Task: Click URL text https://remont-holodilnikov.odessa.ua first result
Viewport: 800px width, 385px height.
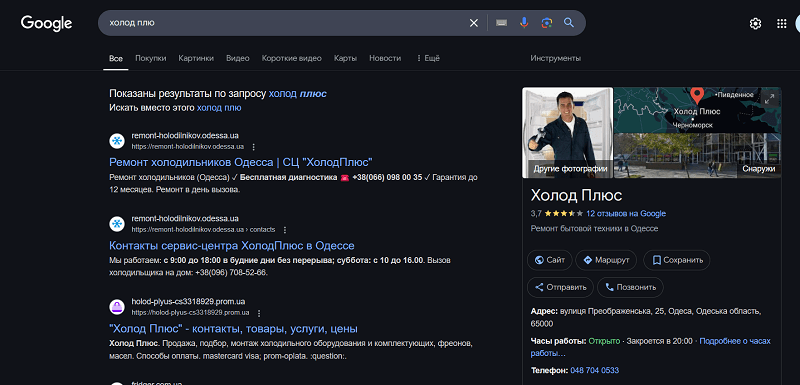Action: 188,147
